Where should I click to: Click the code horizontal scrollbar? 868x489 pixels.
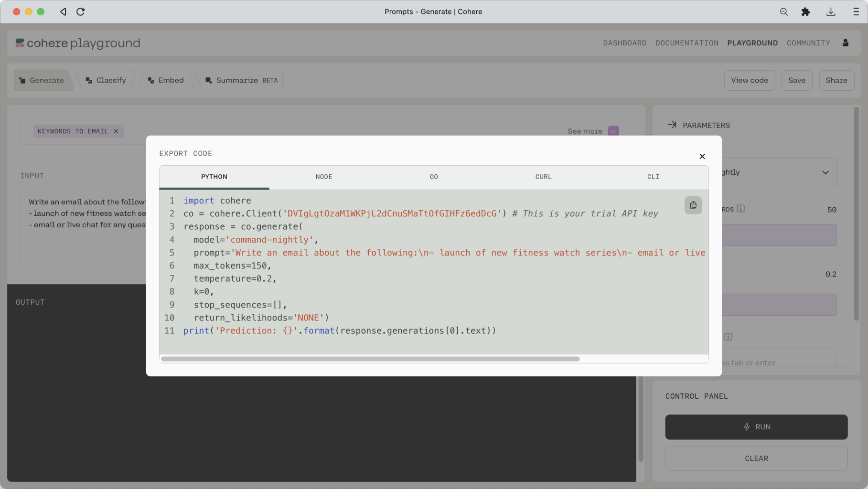[370, 359]
